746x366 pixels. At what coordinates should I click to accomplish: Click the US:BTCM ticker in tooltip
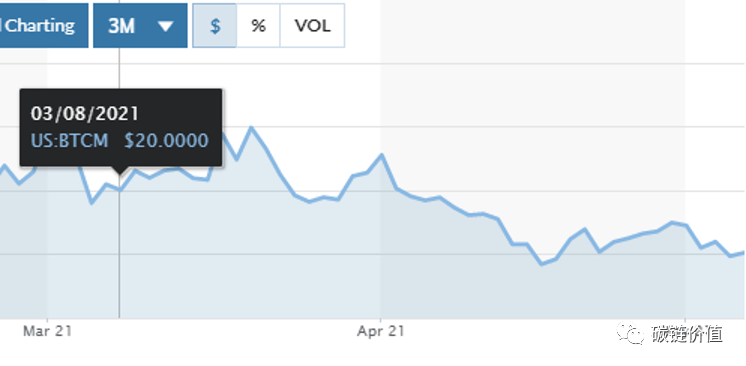pos(69,141)
